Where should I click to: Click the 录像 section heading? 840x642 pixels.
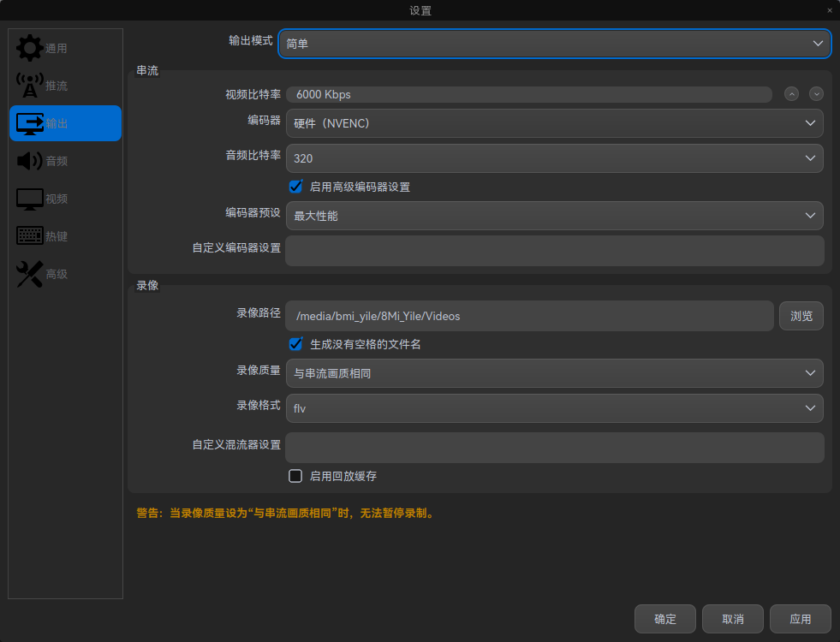click(x=147, y=285)
